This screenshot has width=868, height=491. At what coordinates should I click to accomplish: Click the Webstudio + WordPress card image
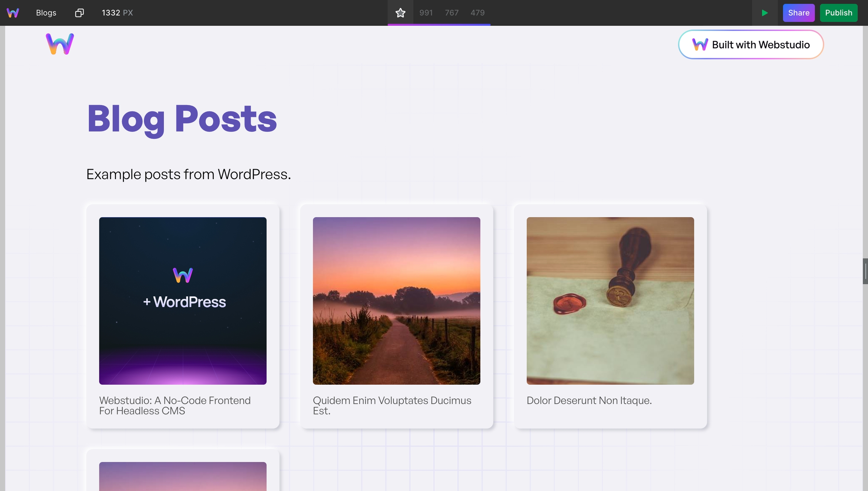click(x=182, y=301)
